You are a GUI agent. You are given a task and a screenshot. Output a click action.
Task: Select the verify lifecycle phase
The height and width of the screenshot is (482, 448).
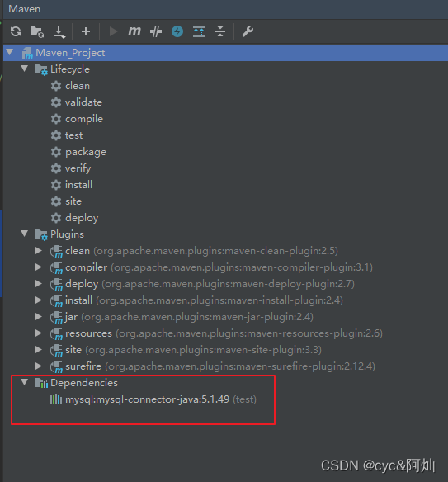coord(78,168)
